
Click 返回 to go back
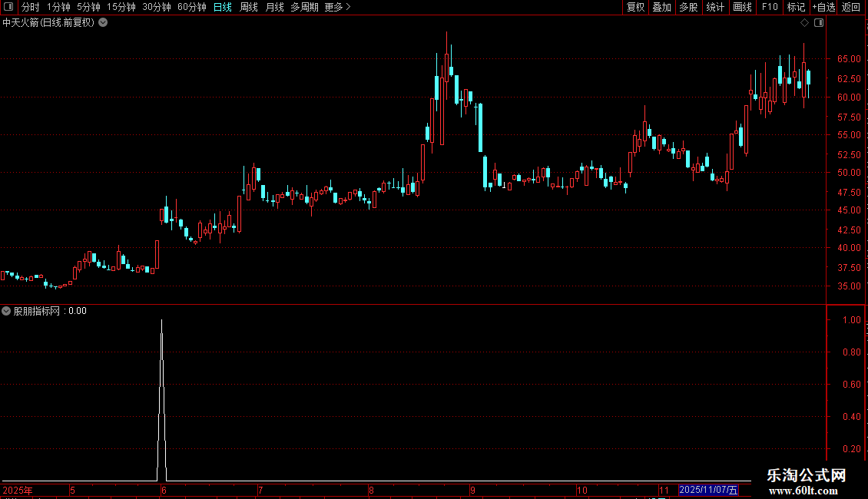click(851, 7)
